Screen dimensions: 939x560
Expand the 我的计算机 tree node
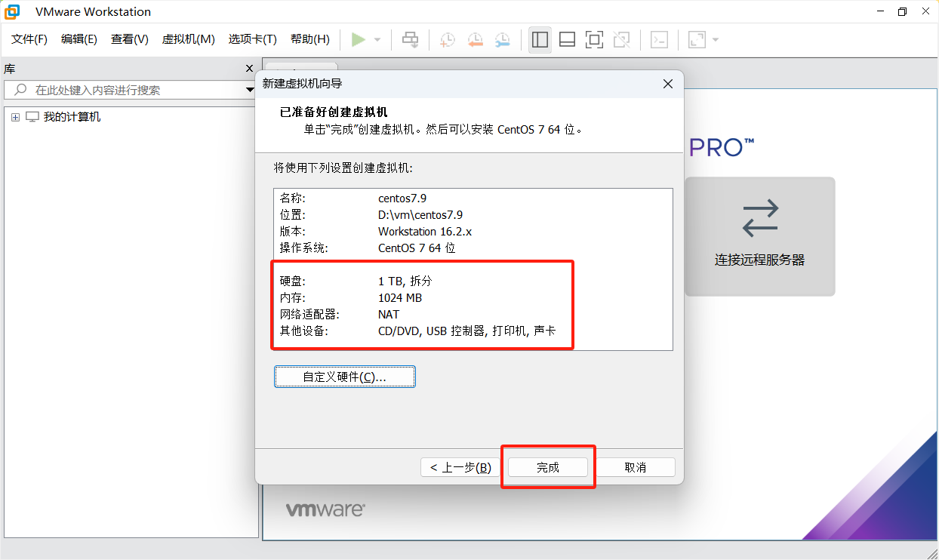pos(15,117)
